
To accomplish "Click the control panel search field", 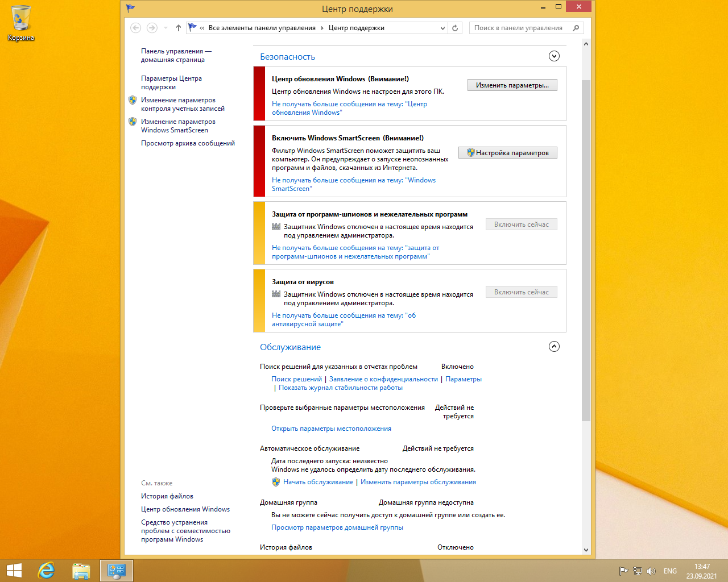I will pyautogui.click(x=520, y=28).
